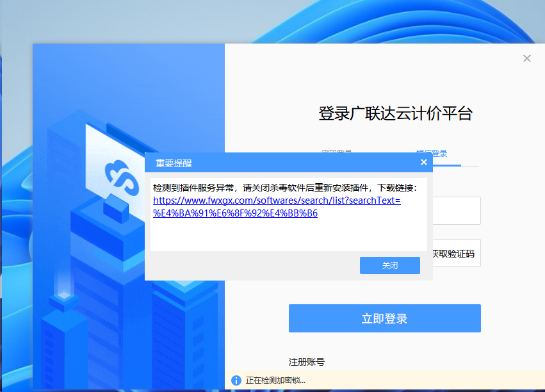Click the 关闭 button in dialog
This screenshot has height=392, width=545.
point(389,266)
